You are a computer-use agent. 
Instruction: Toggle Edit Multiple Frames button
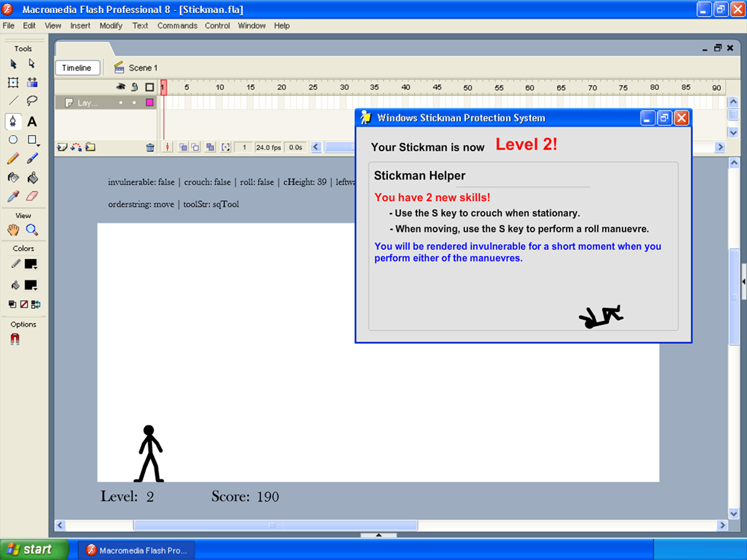coord(210,147)
